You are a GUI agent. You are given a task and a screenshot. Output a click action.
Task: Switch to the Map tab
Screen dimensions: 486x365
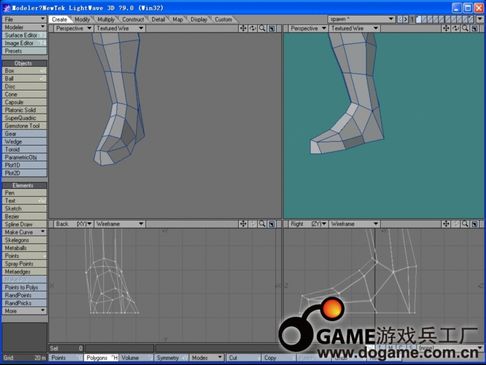(x=177, y=19)
